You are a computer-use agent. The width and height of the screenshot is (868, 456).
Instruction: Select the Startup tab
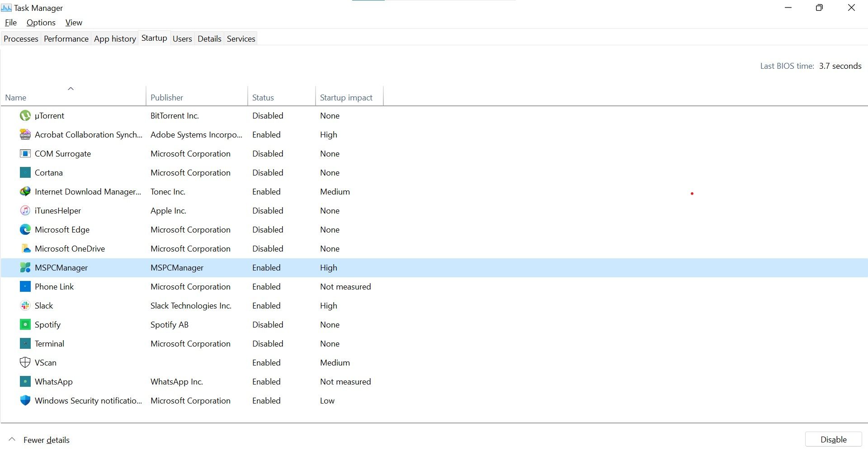(154, 38)
